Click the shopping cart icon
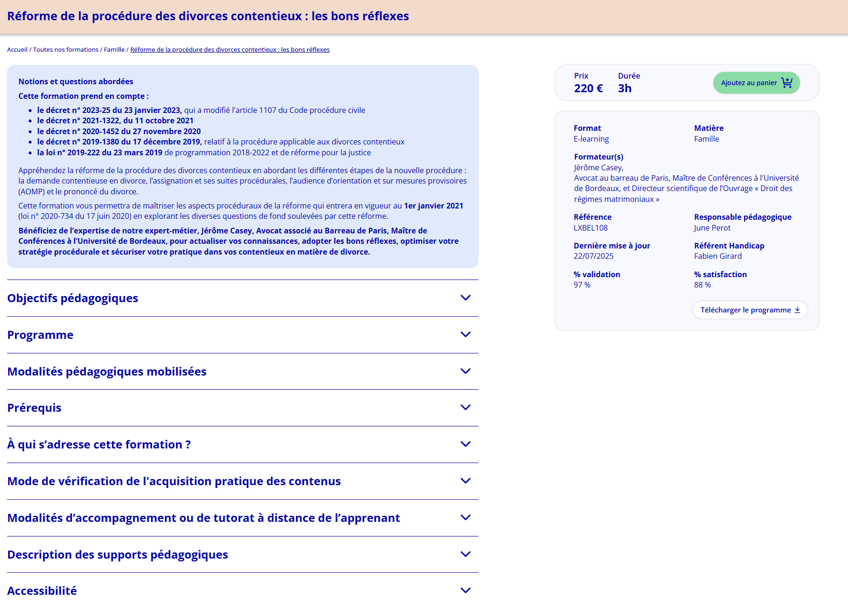Viewport: 848px width, 616px height. pyautogui.click(x=786, y=83)
